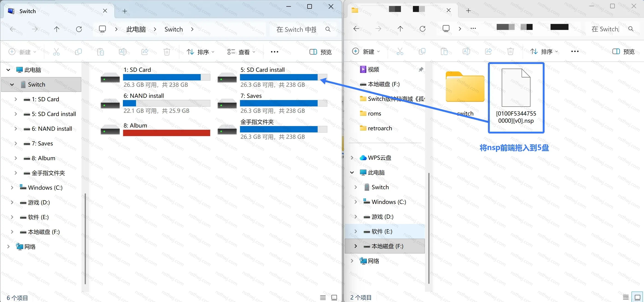Open the 5: SD Card install drive
This screenshot has height=302, width=644.
272,77
